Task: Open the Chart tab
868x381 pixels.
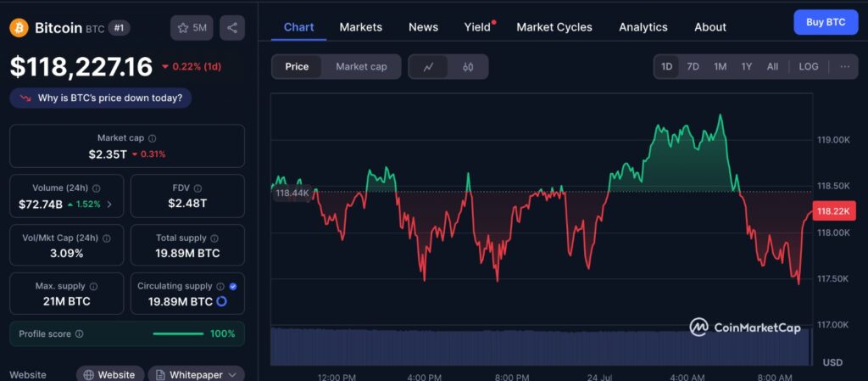Action: 299,27
